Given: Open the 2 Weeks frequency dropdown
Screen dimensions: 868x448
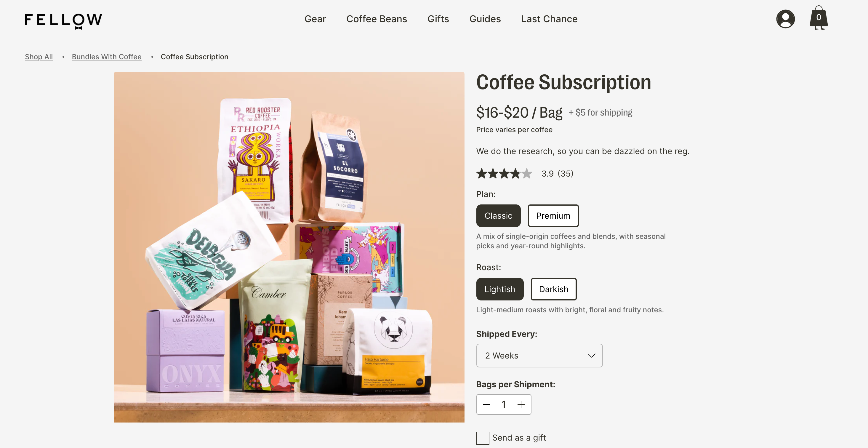Looking at the screenshot, I should (539, 355).
